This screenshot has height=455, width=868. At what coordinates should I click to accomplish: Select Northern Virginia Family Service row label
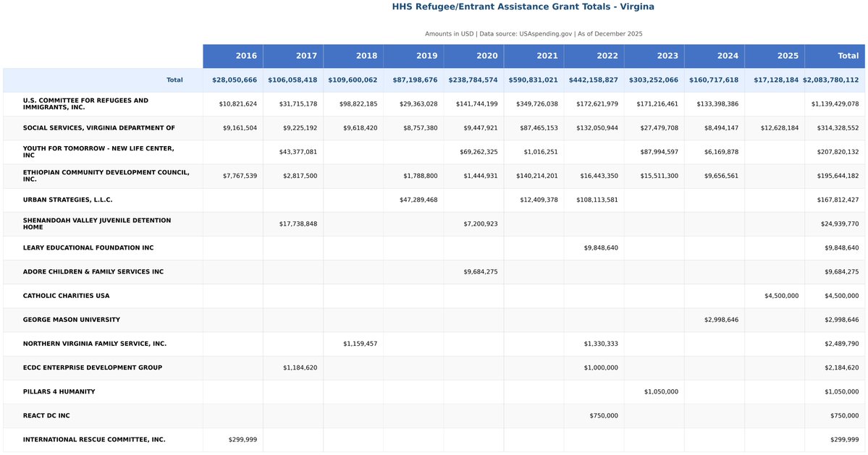coord(95,344)
